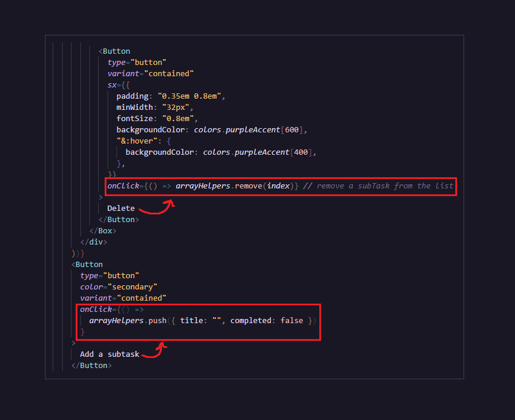
Task: Click "completed: false" in push object
Action: click(x=267, y=321)
